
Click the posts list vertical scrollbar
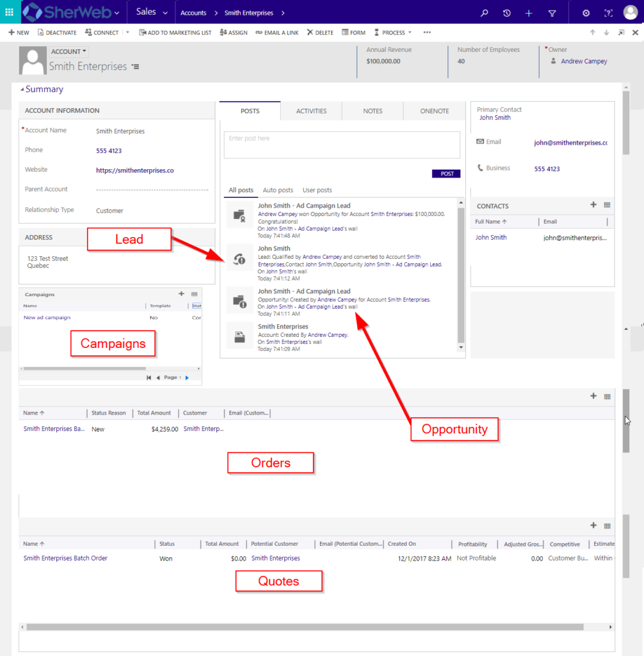click(x=460, y=275)
